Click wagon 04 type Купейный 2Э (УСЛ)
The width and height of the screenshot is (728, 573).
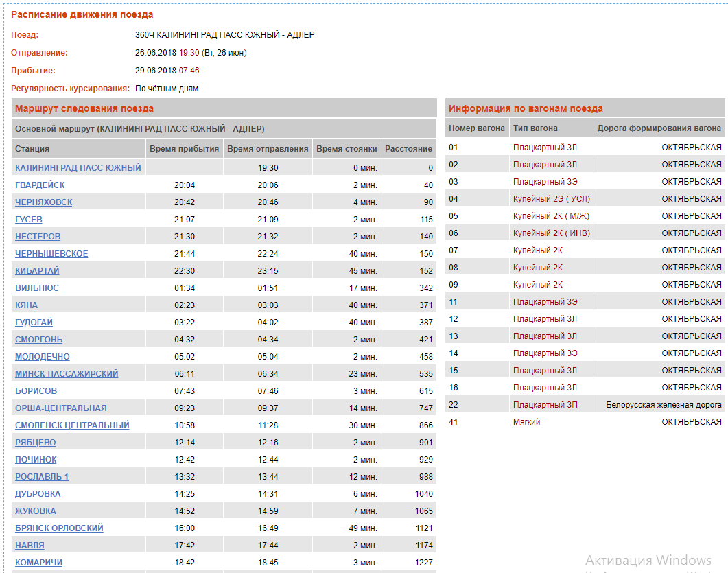[552, 199]
